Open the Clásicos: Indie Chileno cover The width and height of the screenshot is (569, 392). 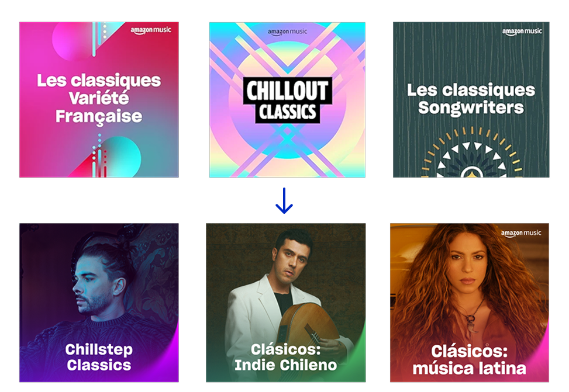tap(286, 303)
